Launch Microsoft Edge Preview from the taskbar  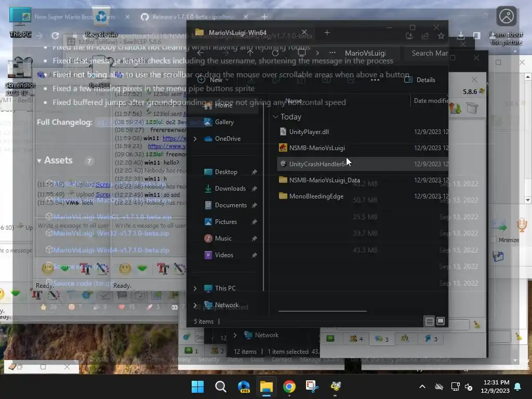tap(244, 387)
